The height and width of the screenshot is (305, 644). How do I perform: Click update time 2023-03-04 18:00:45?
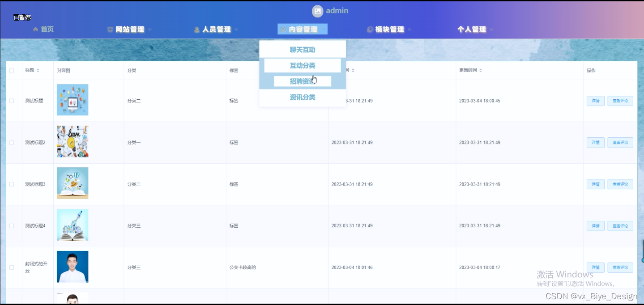click(x=480, y=101)
